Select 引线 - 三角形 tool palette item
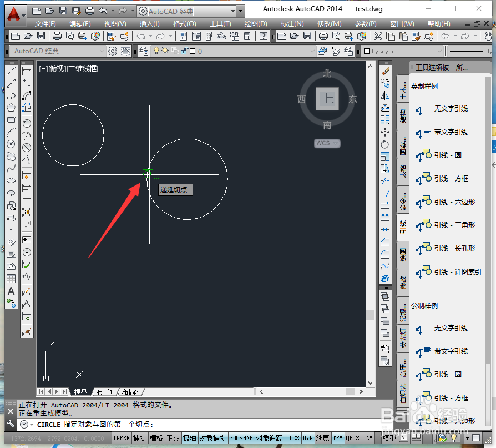496x448 pixels. click(446, 225)
